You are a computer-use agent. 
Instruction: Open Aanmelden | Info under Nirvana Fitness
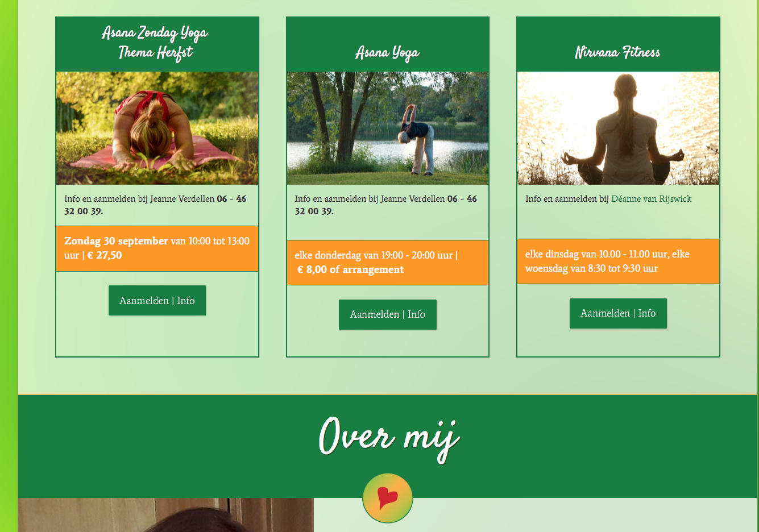(x=618, y=313)
